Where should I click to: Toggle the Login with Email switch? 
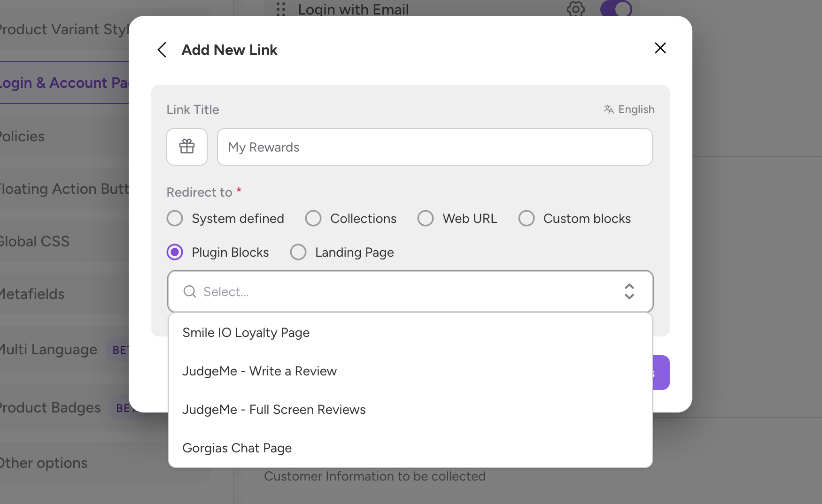click(x=616, y=8)
